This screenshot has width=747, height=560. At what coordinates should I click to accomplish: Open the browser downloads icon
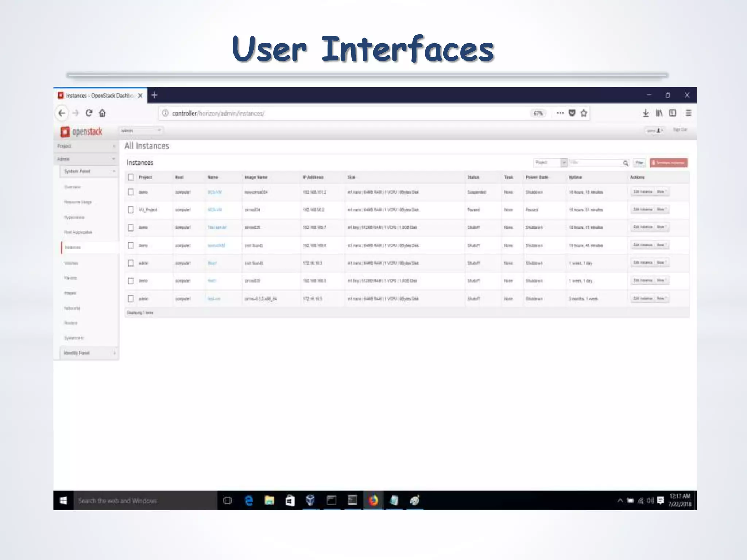(646, 113)
